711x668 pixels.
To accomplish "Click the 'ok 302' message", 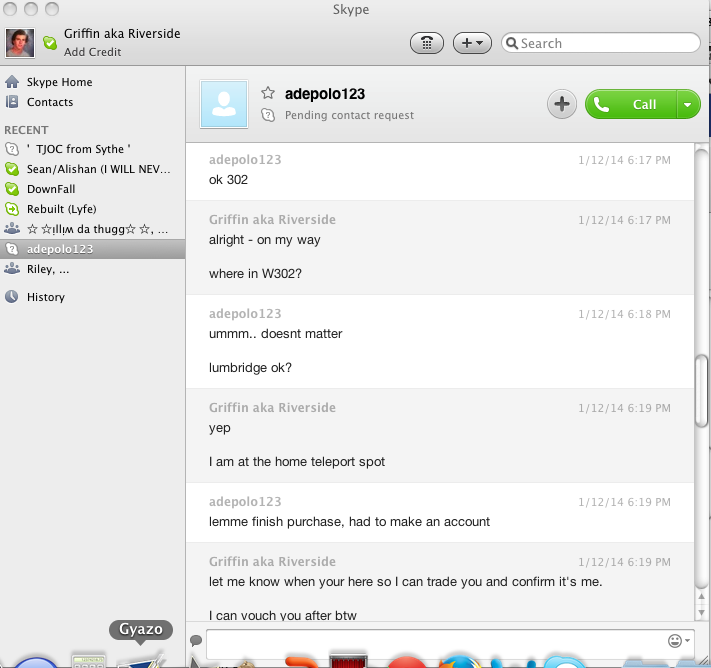I will tap(228, 180).
